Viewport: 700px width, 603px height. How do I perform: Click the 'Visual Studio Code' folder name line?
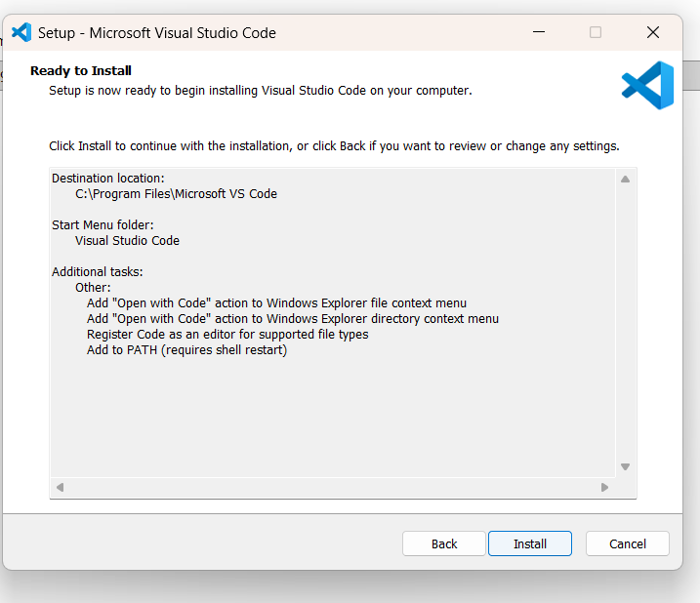127,241
